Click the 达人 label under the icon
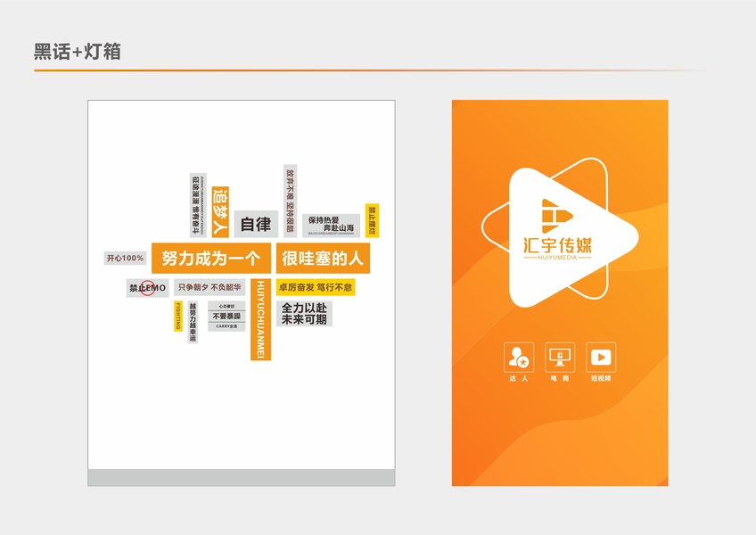The width and height of the screenshot is (756, 535). (x=519, y=379)
